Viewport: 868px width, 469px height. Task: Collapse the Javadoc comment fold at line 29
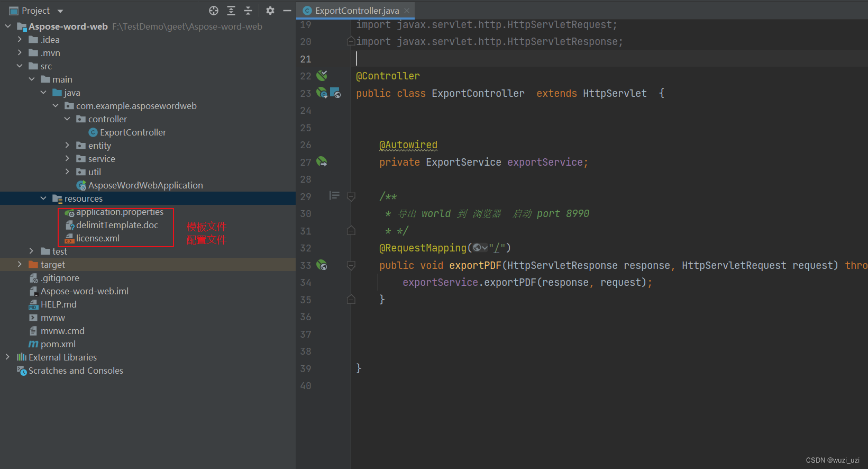coord(351,196)
